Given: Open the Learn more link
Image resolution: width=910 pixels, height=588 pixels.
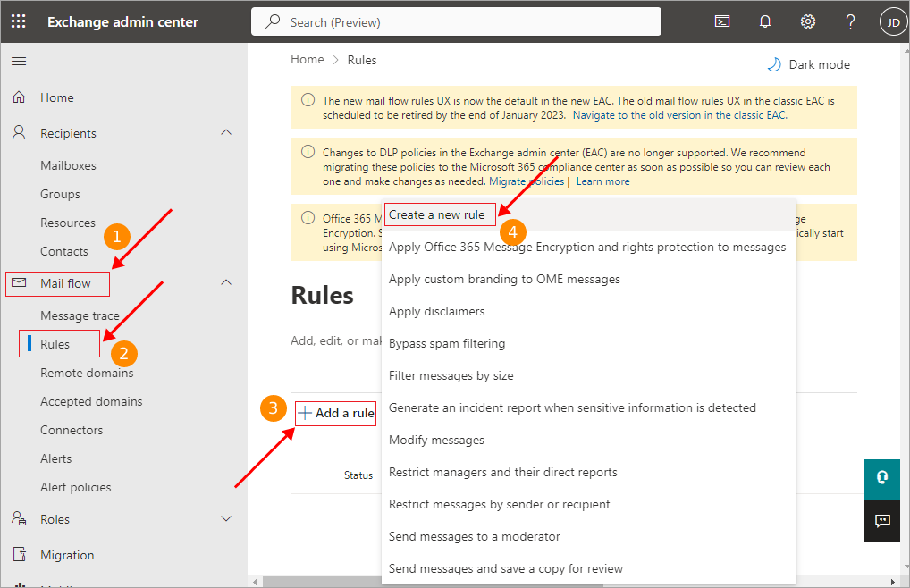Looking at the screenshot, I should pyautogui.click(x=603, y=181).
